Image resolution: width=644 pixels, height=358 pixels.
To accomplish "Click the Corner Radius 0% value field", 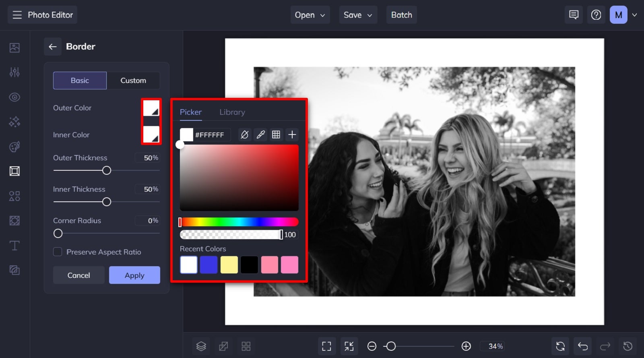I will (147, 221).
